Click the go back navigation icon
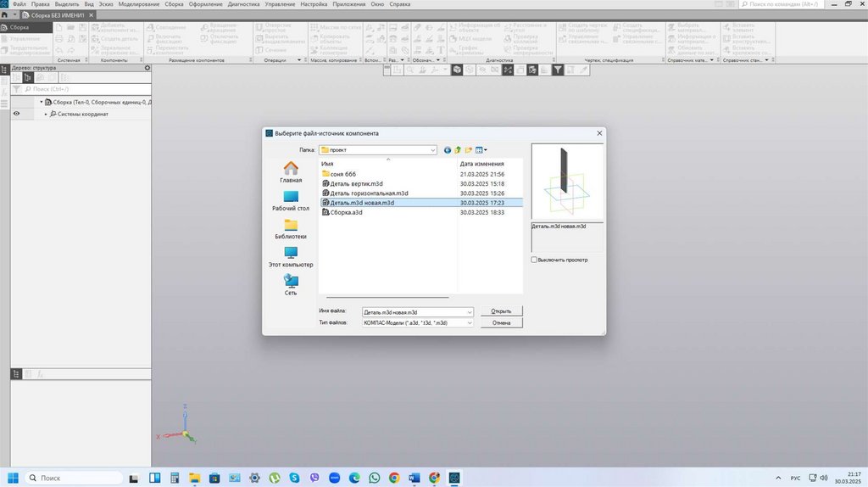Viewport: 868px width, 487px height. (x=448, y=150)
